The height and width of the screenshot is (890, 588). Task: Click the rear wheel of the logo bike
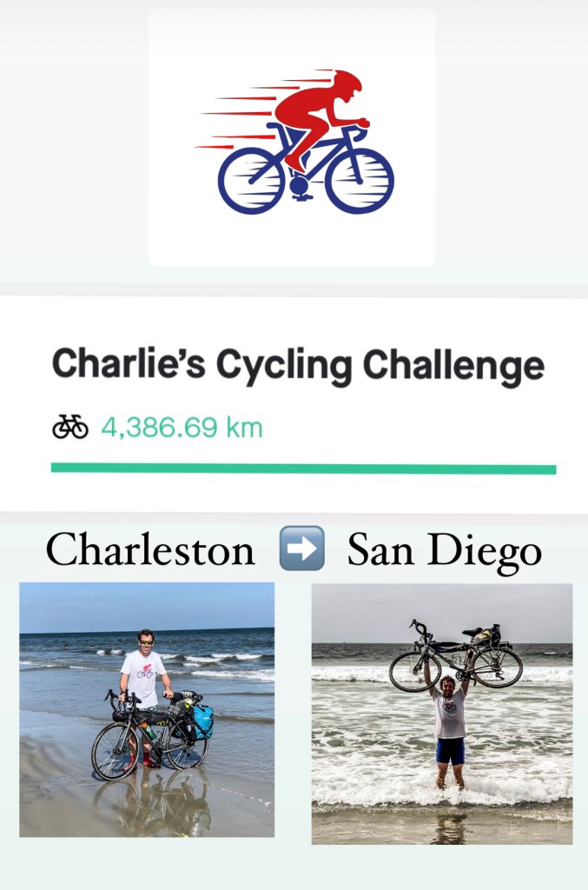[251, 180]
